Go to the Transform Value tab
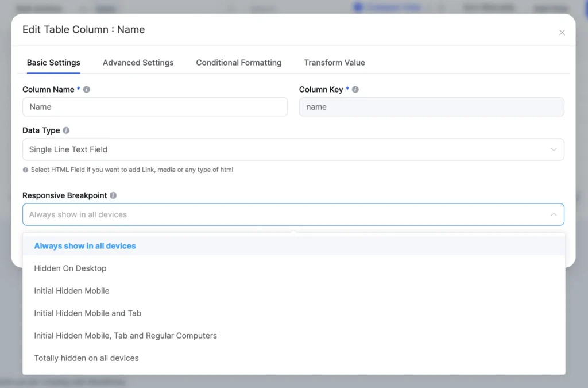 click(x=334, y=63)
